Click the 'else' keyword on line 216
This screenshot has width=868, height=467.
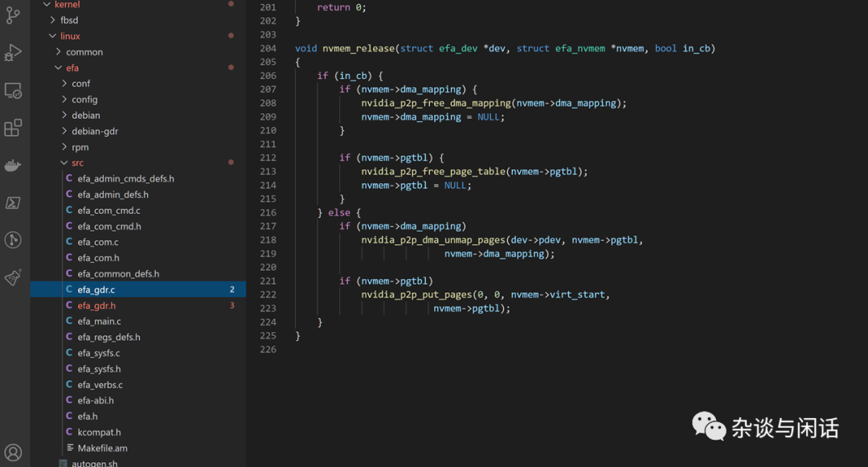(x=339, y=212)
